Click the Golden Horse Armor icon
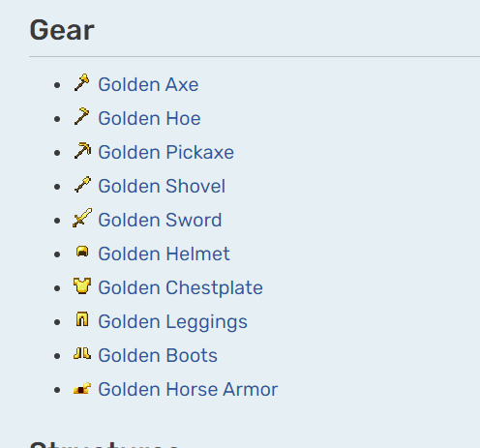Viewport: 480px width, 448px height. [x=82, y=388]
